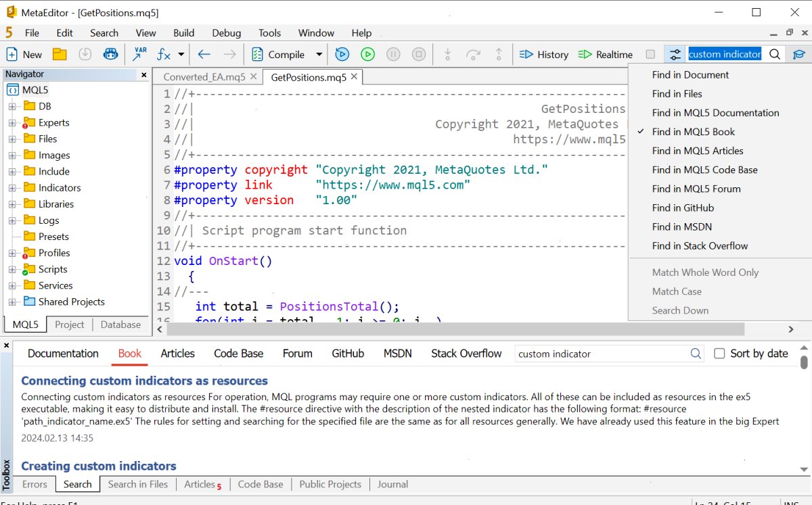Expand the Shared Projects node
Screen dimensions: 812x505
tap(12, 302)
